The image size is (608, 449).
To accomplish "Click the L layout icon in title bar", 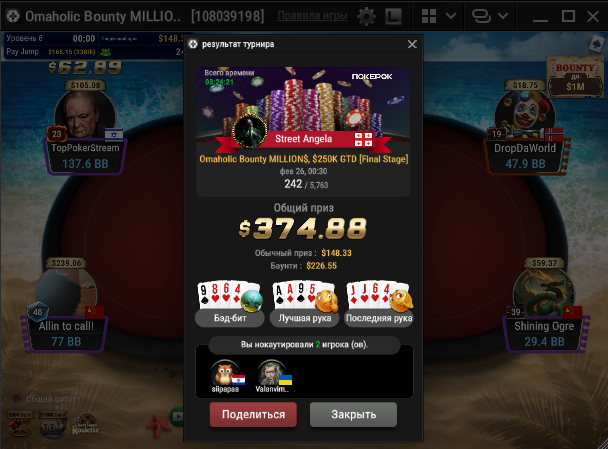I will point(393,16).
